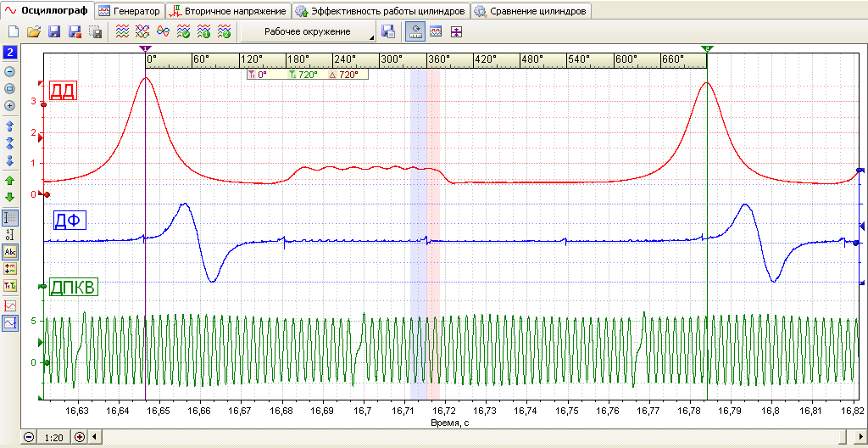Click the blue compress arrows icon
The width and height of the screenshot is (868, 448).
[10, 143]
